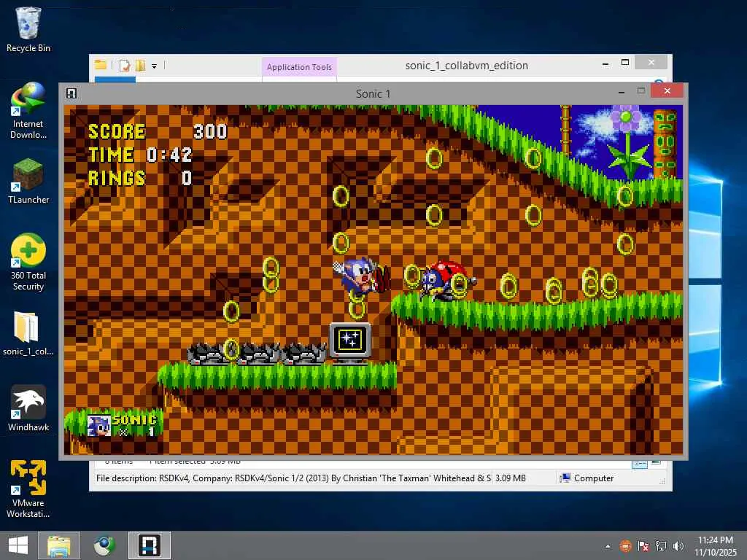This screenshot has width=747, height=560.
Task: Click the totem pole in game scenery
Action: point(665,144)
